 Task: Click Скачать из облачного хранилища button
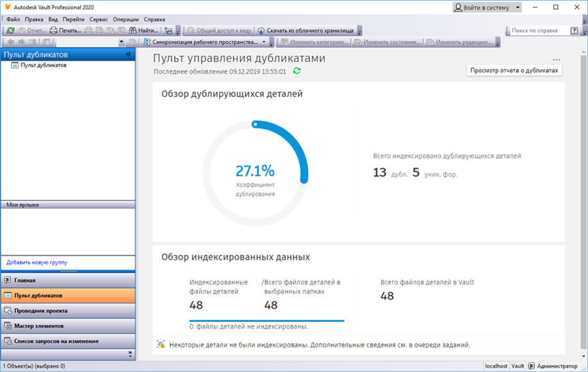tap(306, 30)
